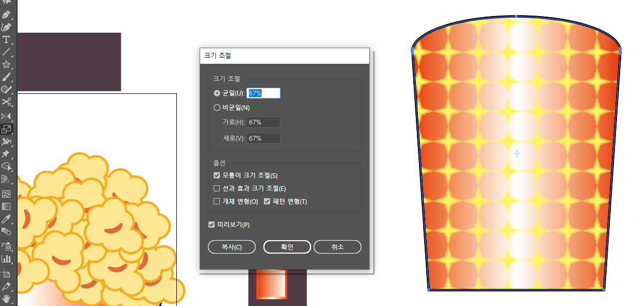
Task: Select the Gradient tool
Action: (6, 206)
